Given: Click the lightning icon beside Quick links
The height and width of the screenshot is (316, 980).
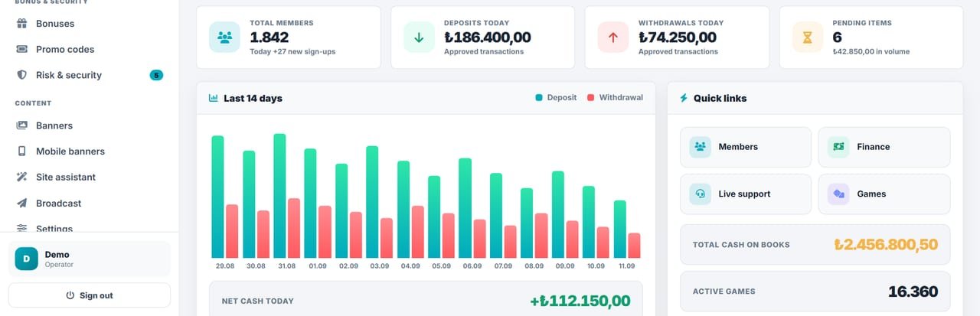Looking at the screenshot, I should (x=684, y=98).
